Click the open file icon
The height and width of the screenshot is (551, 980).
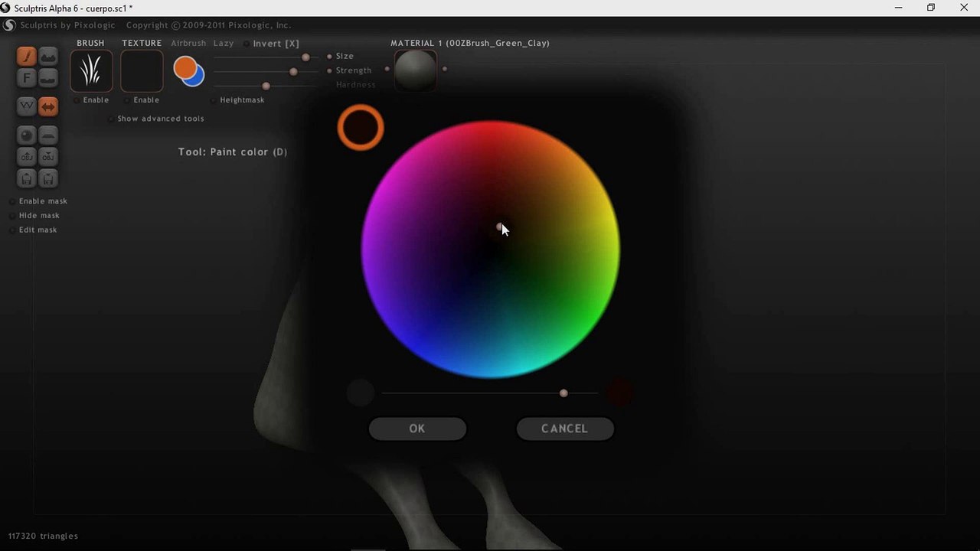click(27, 179)
